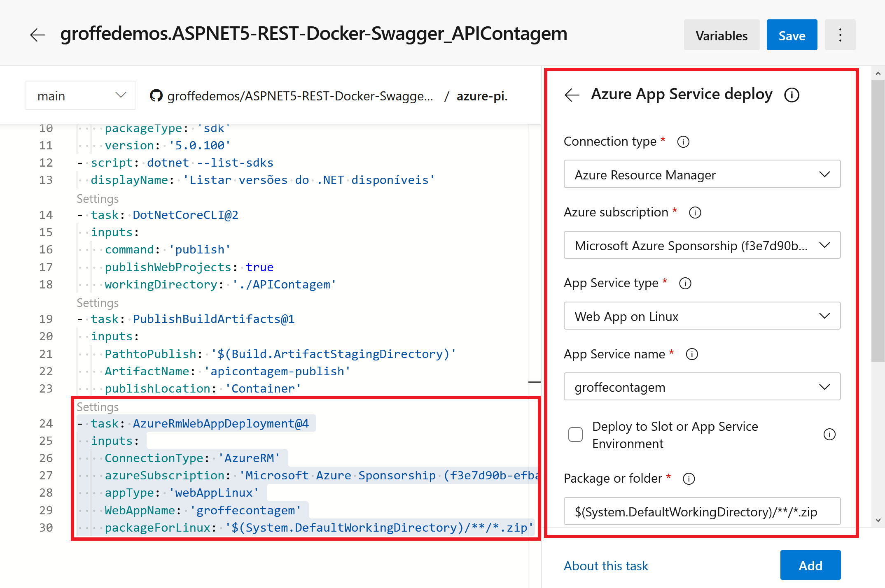Click info icon beside Deploy to Slot option
Viewport: 885px width, 588px height.
(x=830, y=434)
